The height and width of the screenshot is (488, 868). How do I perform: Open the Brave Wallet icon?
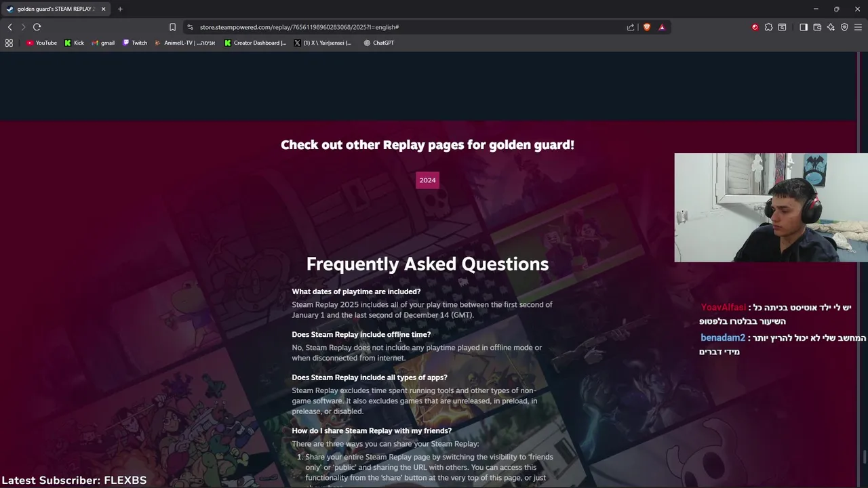817,27
